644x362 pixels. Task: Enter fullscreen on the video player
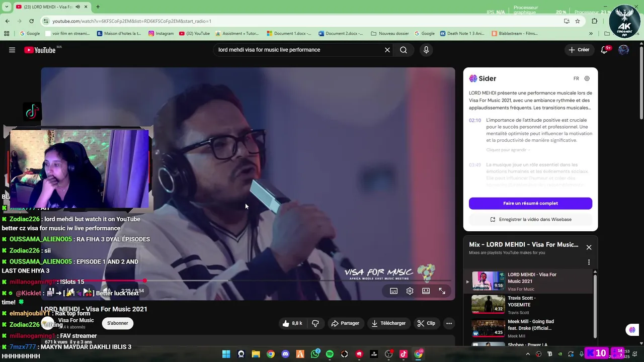(442, 291)
